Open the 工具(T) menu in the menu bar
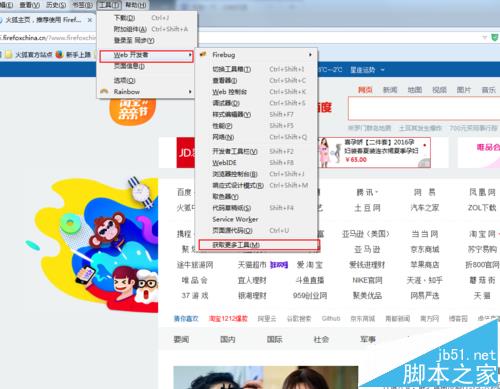This screenshot has height=389, width=500. [x=109, y=5]
